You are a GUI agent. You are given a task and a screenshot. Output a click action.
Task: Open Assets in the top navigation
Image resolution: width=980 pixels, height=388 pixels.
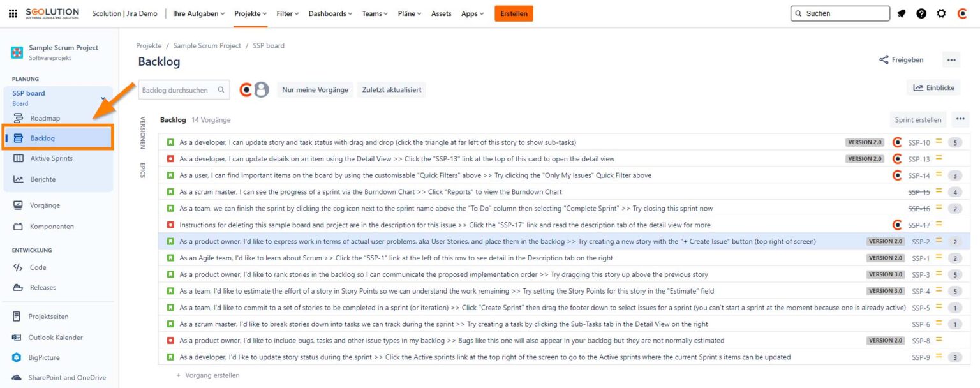(x=441, y=13)
